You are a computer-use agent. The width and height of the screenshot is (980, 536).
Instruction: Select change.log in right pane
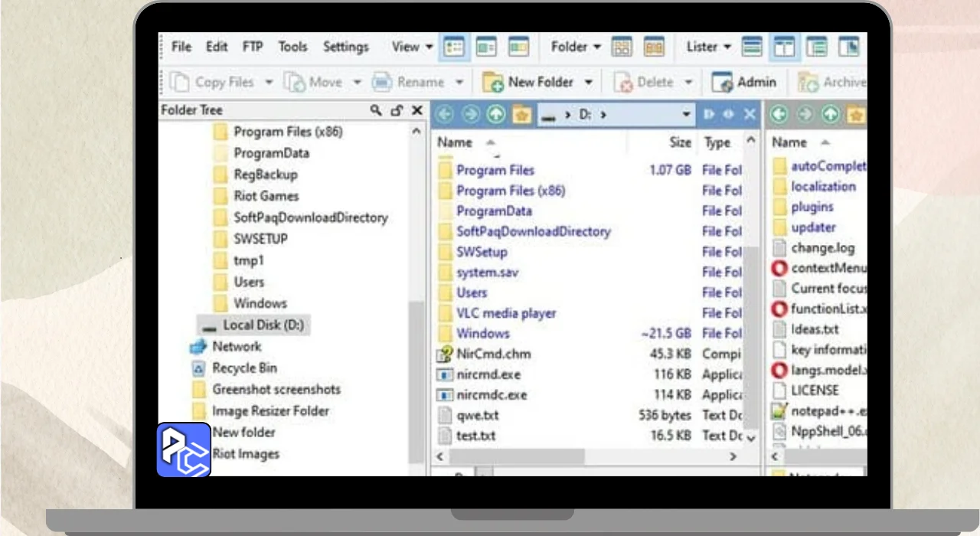(x=813, y=247)
